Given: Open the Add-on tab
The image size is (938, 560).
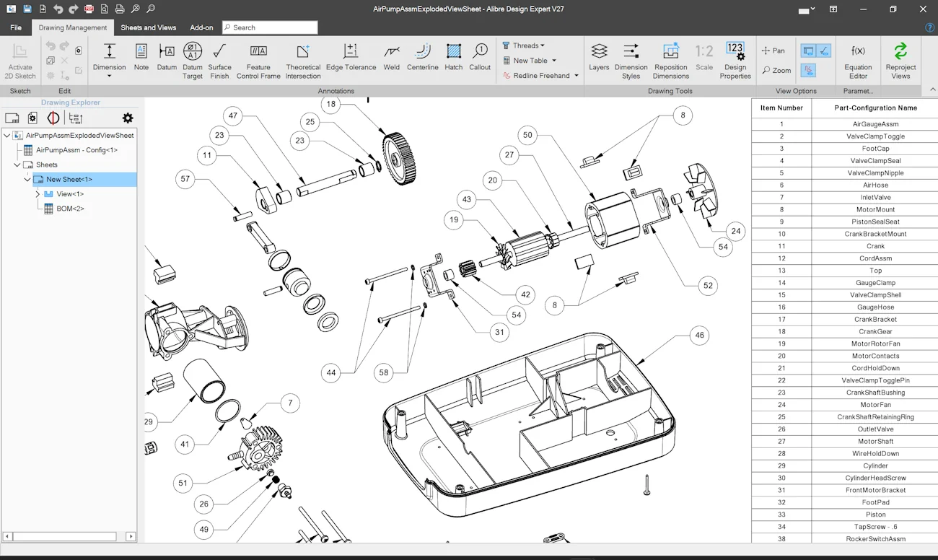Looking at the screenshot, I should pyautogui.click(x=201, y=27).
